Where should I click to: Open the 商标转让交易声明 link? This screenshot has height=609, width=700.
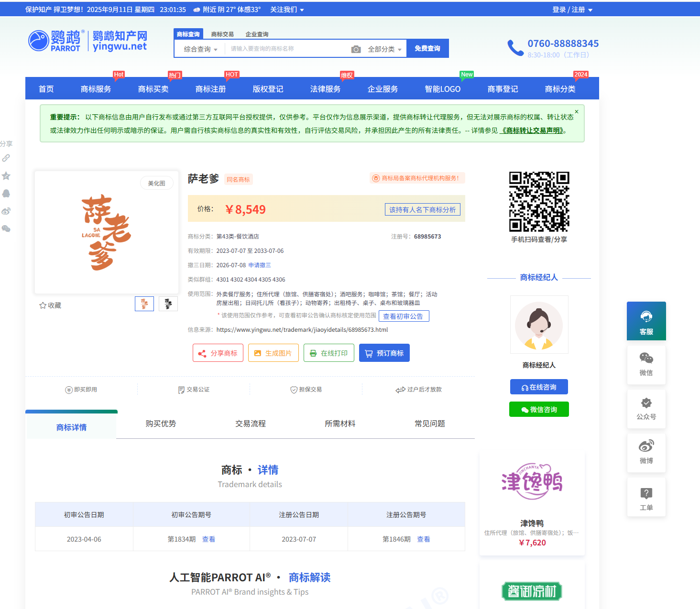tap(531, 130)
